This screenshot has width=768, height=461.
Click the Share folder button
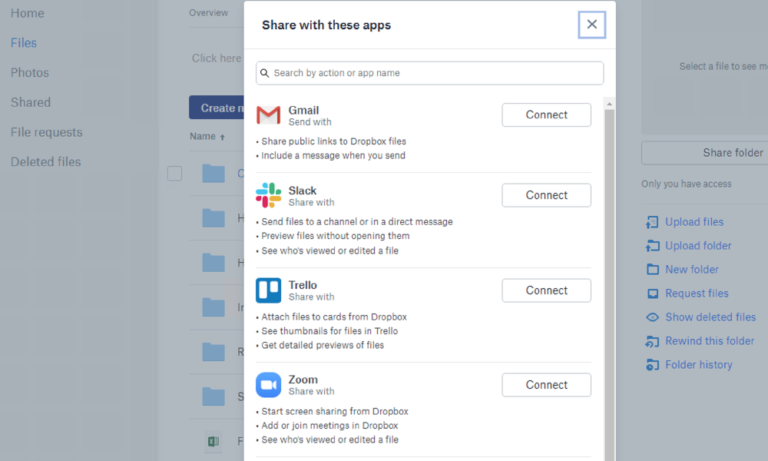click(704, 153)
